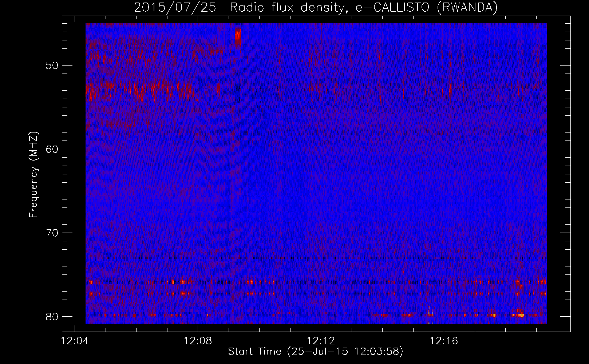Click the '60' frequency tick label
Screen dimensions: 589x364
[52, 149]
